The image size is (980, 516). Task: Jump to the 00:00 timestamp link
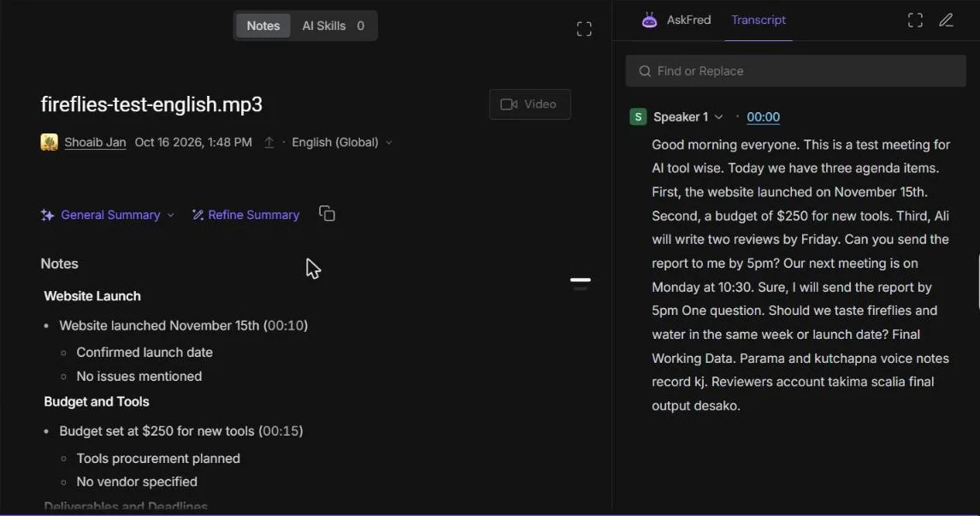(x=763, y=117)
